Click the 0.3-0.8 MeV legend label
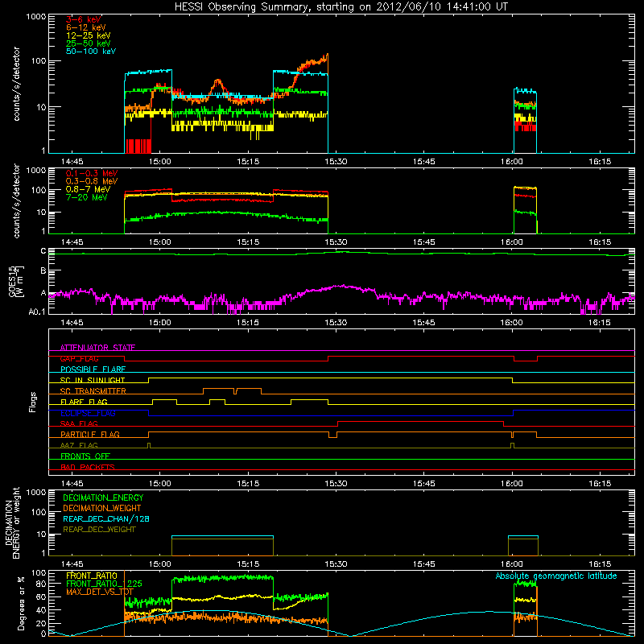The image size is (644, 644). [x=92, y=181]
